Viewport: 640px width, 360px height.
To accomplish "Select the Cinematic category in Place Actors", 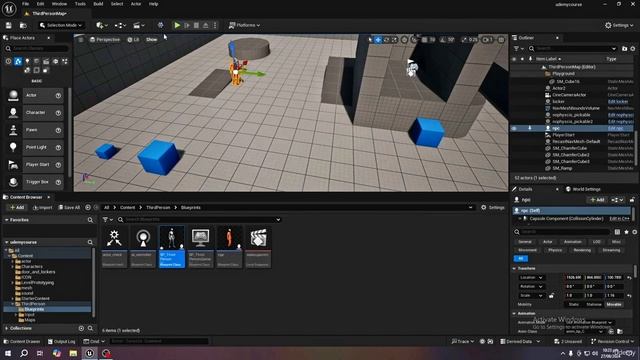I will [x=46, y=61].
